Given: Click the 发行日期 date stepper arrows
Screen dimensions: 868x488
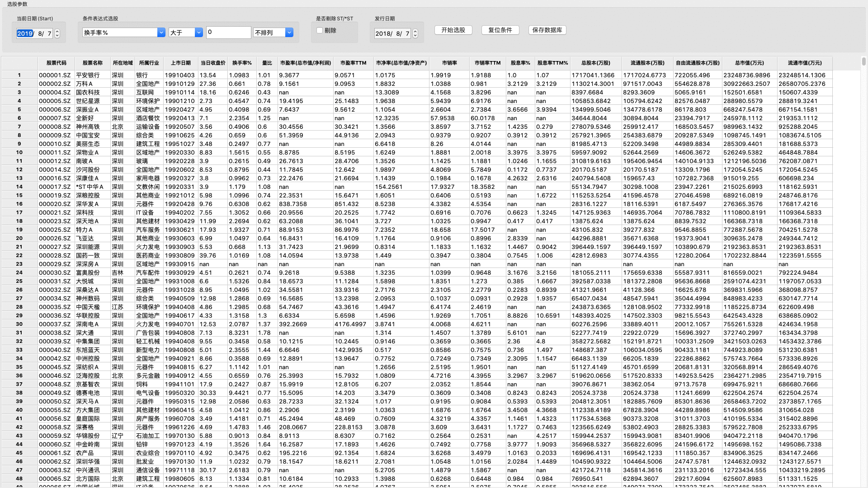Looking at the screenshot, I should pyautogui.click(x=415, y=33).
